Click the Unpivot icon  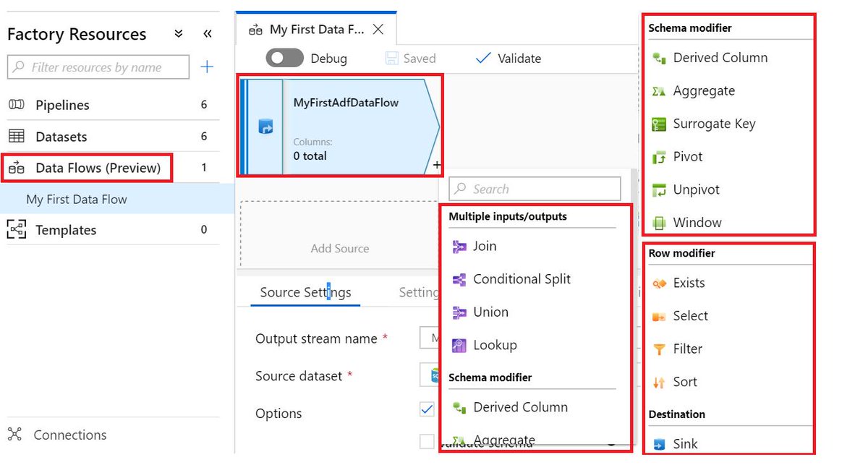pyautogui.click(x=658, y=189)
